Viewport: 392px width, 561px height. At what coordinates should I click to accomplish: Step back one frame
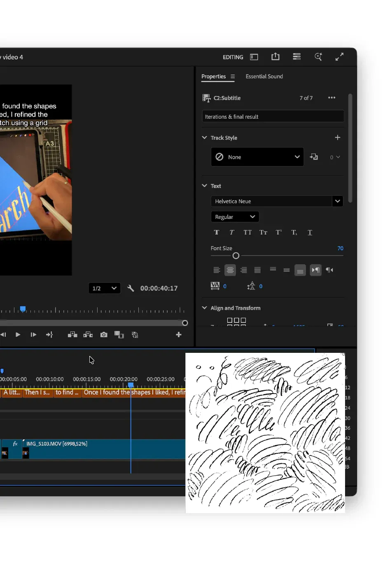coord(3,335)
